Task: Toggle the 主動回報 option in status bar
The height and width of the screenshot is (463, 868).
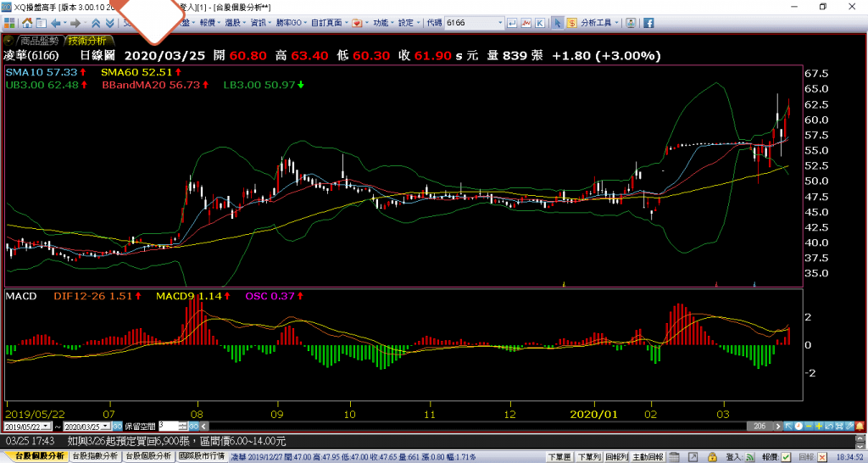Action: pos(648,456)
